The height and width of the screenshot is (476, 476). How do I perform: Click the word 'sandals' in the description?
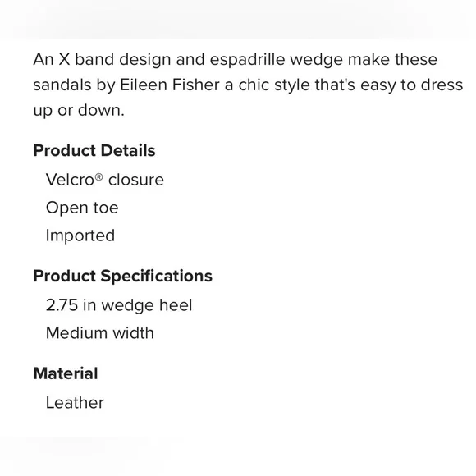[62, 85]
